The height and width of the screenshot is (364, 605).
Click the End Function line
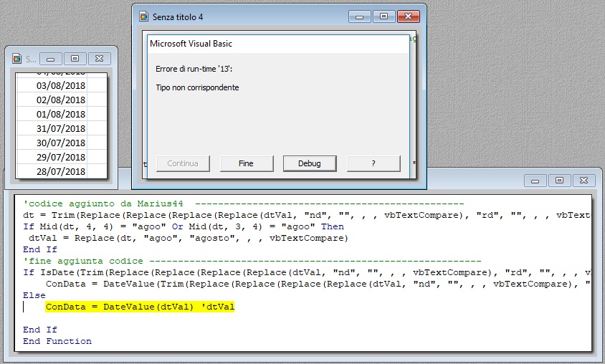57,341
